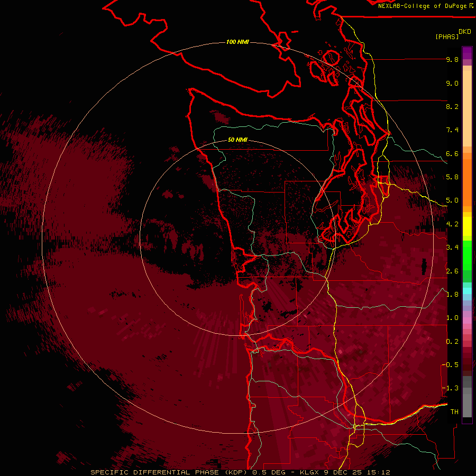Viewport: 476px width, 476px height.
Task: Click the -0.5 legend value
Action: pyautogui.click(x=450, y=365)
